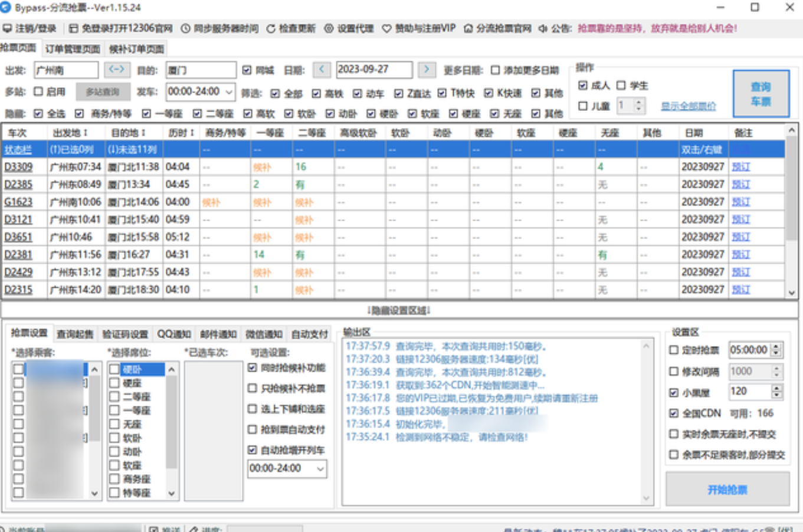The image size is (803, 532).
Task: Open the QQ通知 tab
Action: [x=174, y=334]
